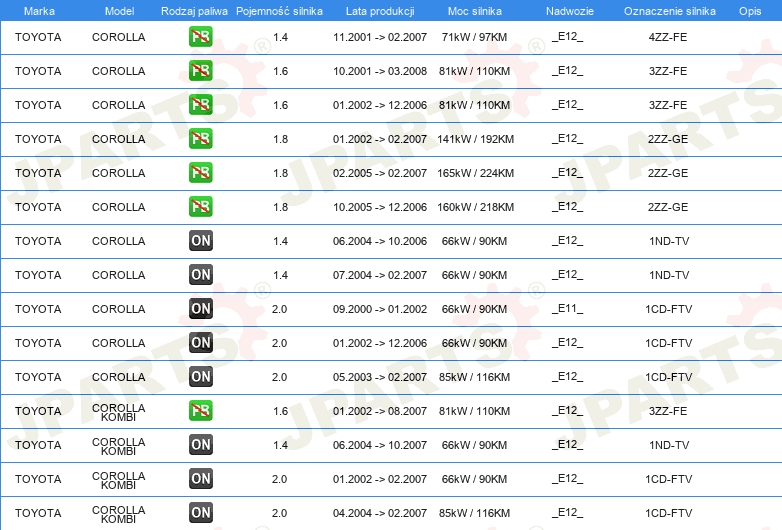Select TOYOTA in the 4ZZ-FE row
Viewport: 782px width, 530px height.
pyautogui.click(x=38, y=37)
